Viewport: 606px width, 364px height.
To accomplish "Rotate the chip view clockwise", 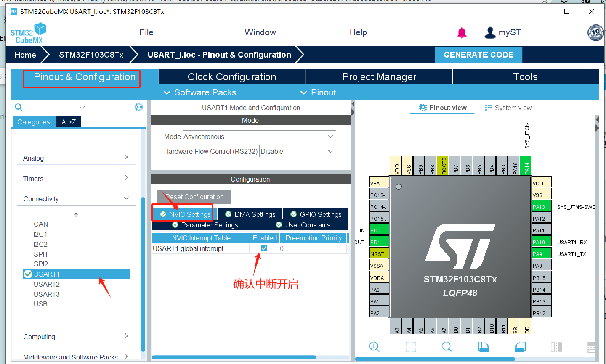I will pos(484,347).
